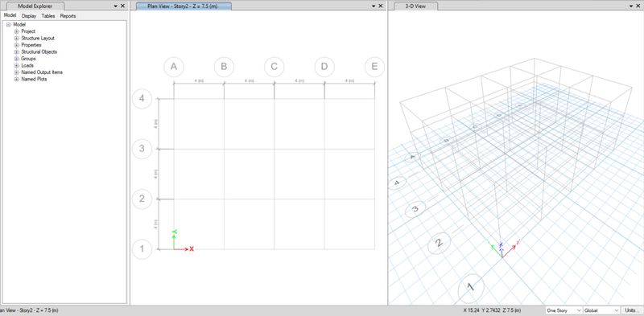
Task: Select the Loads item in tree
Action: [27, 66]
